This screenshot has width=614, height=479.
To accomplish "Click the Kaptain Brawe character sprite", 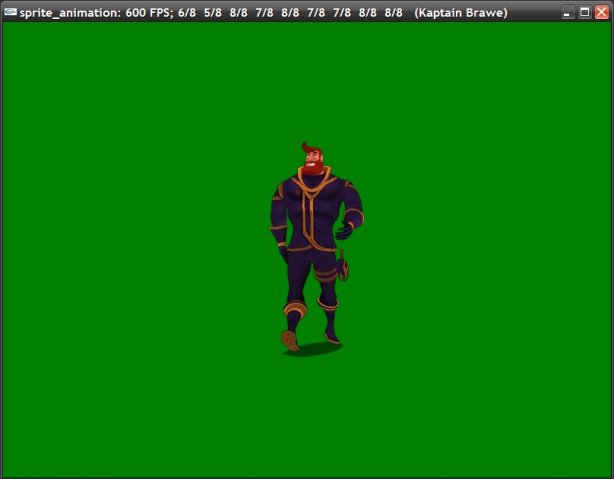I will [316, 249].
